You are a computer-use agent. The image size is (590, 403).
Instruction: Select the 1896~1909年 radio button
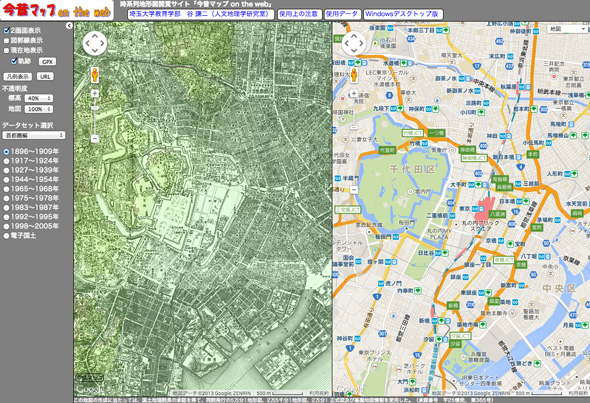6,152
